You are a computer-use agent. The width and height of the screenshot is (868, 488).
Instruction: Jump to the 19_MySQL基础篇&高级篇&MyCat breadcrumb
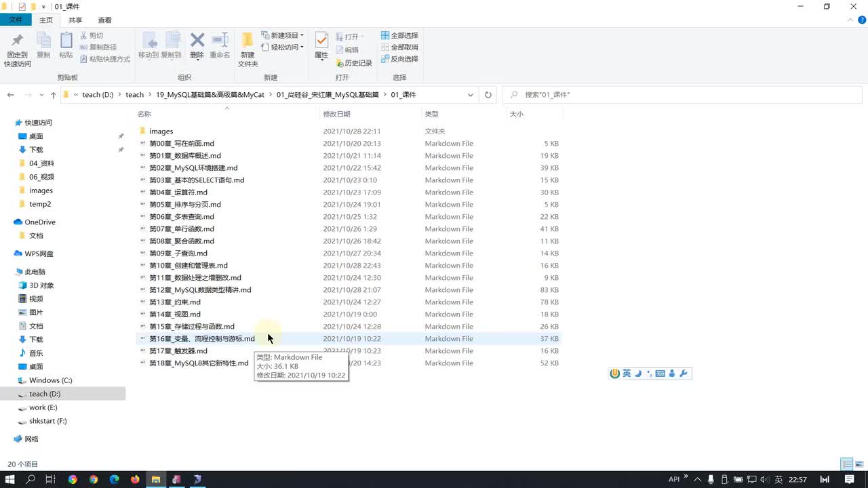coord(210,95)
